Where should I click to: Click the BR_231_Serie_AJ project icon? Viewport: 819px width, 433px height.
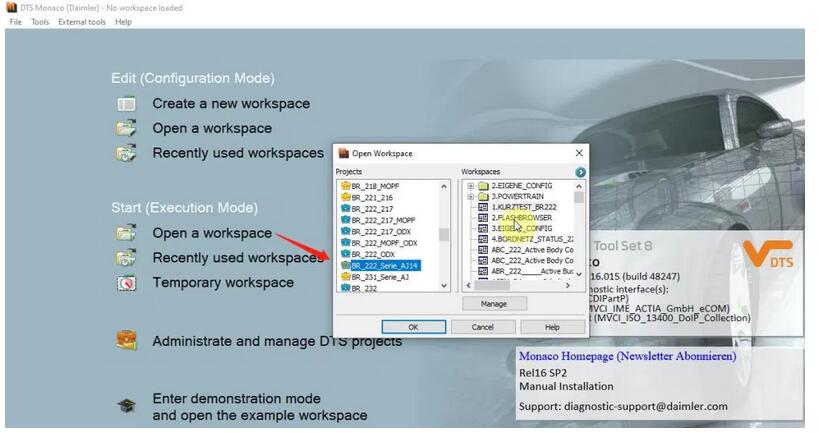[346, 277]
